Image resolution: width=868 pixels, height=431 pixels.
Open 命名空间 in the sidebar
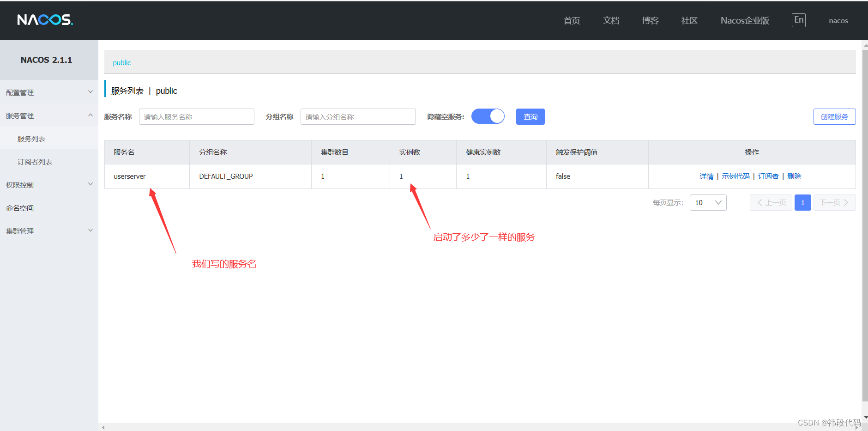pos(49,208)
